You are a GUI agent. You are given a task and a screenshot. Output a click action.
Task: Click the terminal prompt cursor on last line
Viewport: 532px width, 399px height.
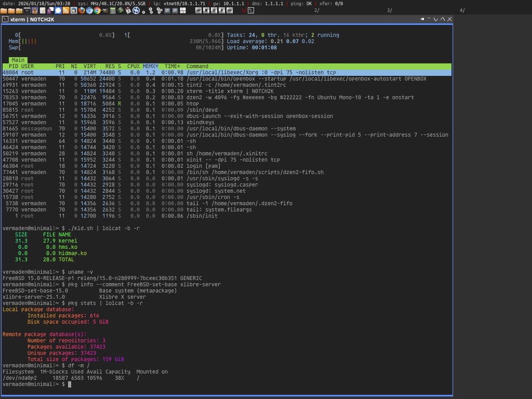click(x=70, y=384)
